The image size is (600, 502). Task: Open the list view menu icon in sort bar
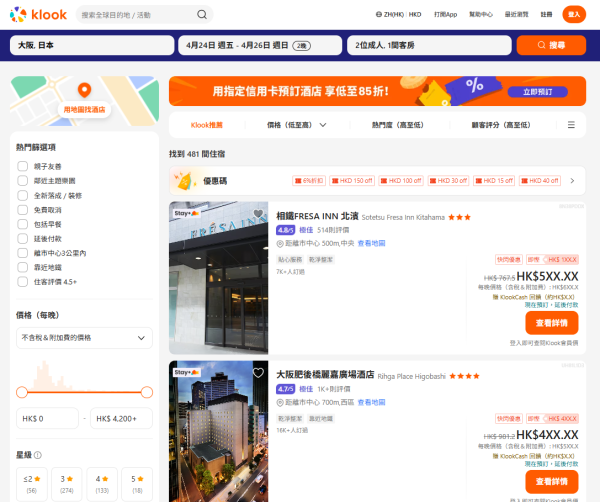click(x=571, y=125)
